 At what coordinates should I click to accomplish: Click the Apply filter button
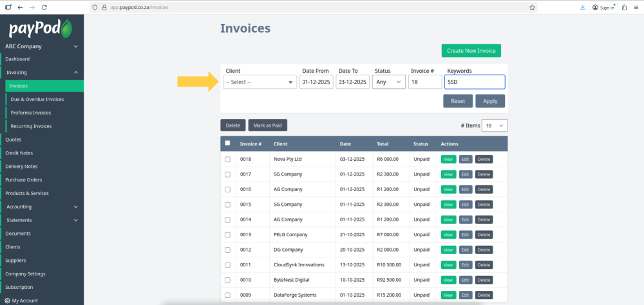coord(490,101)
